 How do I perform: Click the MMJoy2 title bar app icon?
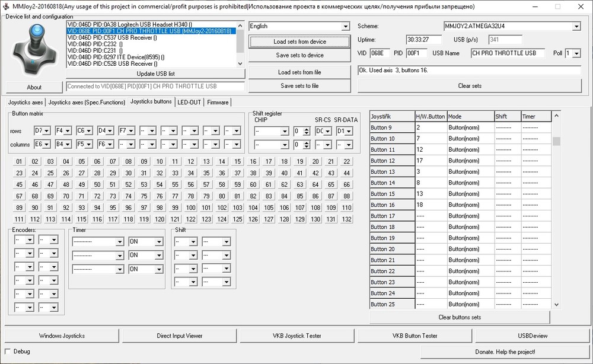[5, 6]
